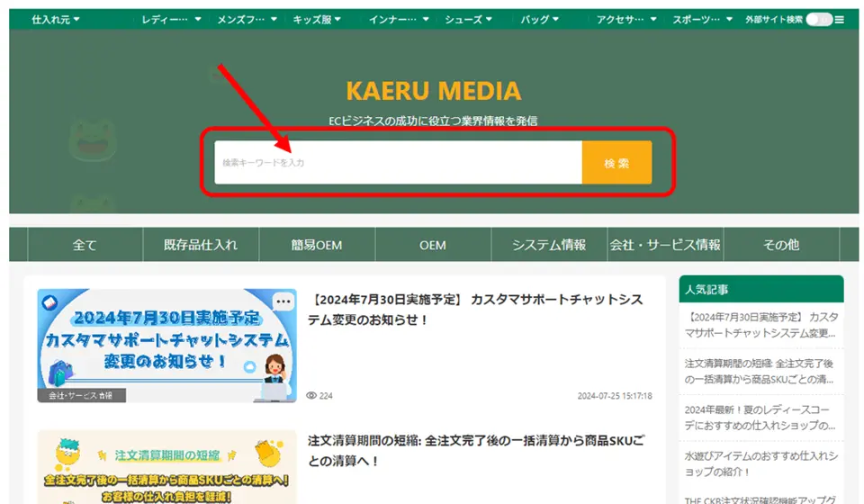The width and height of the screenshot is (864, 504).
Task: Open the 注文清算期間の短縮 article title link
Action: (x=475, y=451)
